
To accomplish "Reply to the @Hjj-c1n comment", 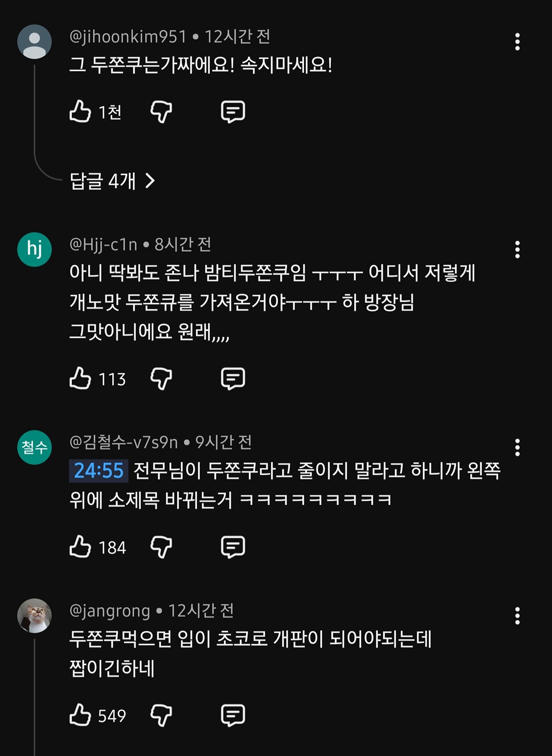I will coord(233,379).
